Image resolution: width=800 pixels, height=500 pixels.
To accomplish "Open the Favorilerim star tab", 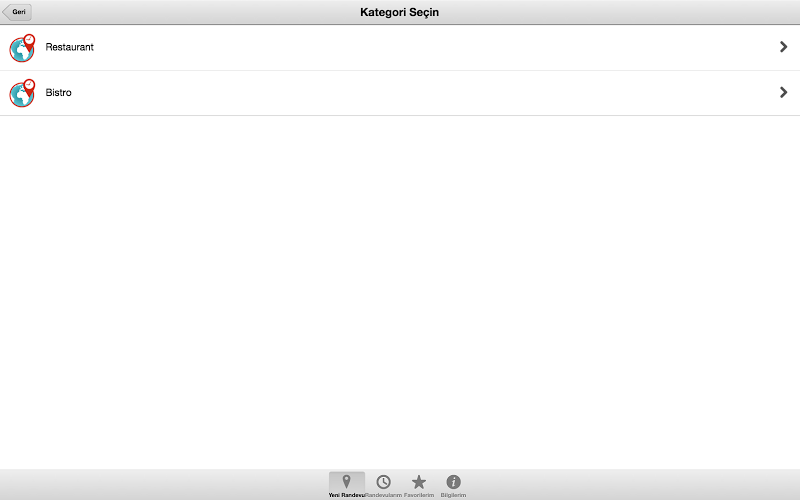I will (419, 485).
